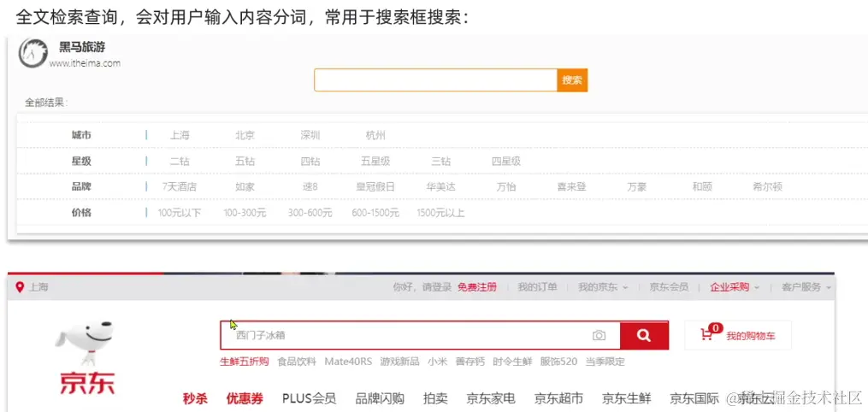Click the JD camera search icon
The height and width of the screenshot is (412, 868).
pos(599,336)
